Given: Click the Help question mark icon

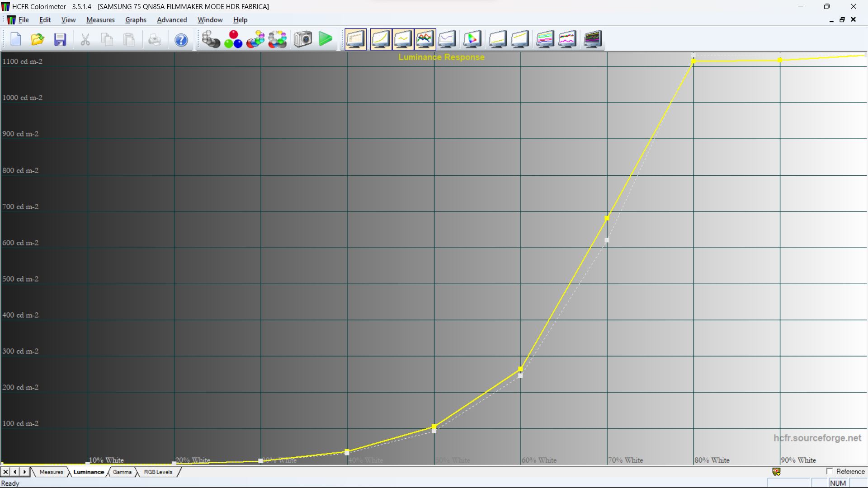Looking at the screenshot, I should coord(181,40).
